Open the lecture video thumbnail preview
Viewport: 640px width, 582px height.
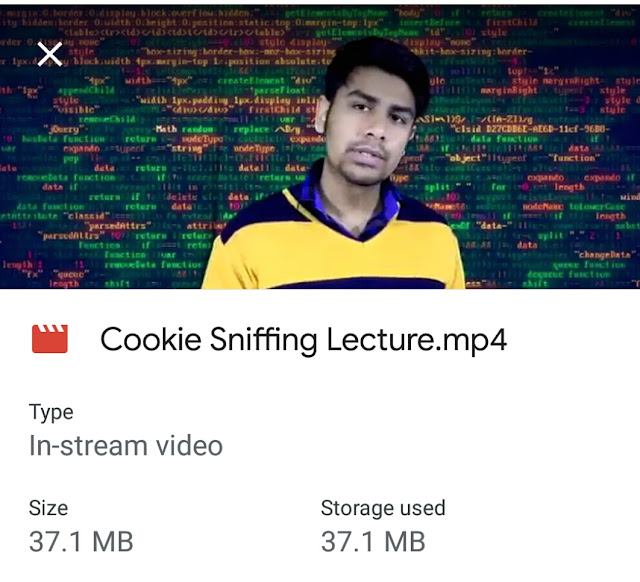[x=320, y=147]
